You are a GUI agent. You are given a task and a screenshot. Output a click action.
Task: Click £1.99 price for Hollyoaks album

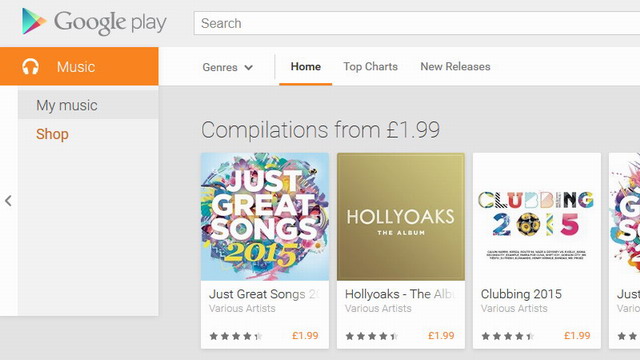441,336
